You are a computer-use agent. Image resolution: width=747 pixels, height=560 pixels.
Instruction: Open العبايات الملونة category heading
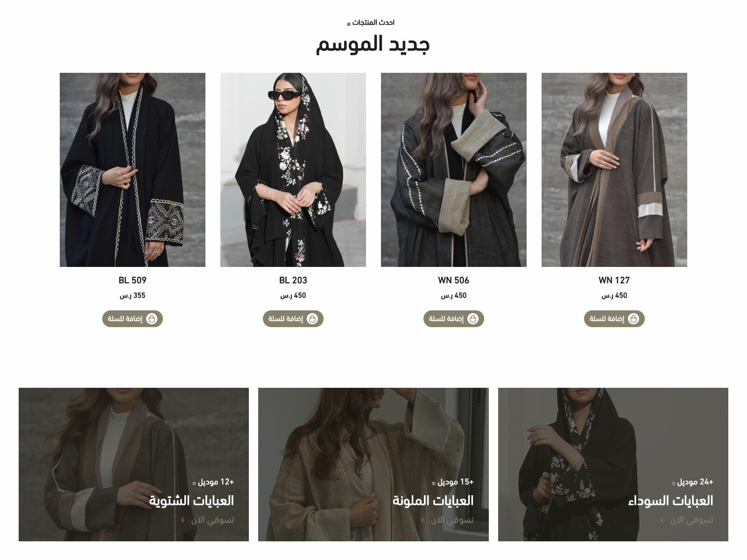(x=433, y=501)
